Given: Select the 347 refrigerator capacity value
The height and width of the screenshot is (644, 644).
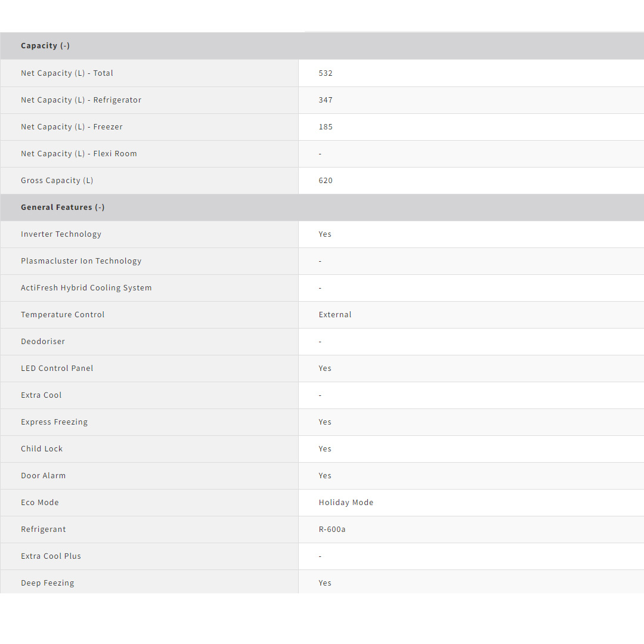Looking at the screenshot, I should tap(326, 100).
